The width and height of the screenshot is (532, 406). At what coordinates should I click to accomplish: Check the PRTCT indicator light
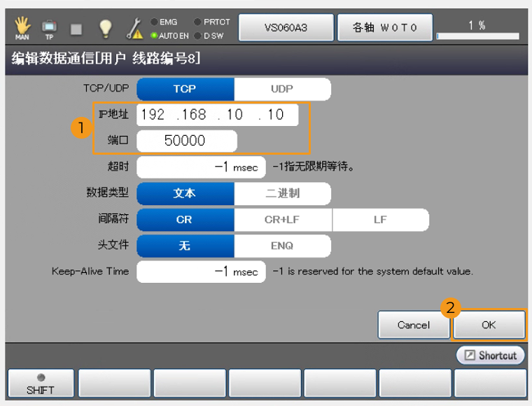tap(197, 22)
